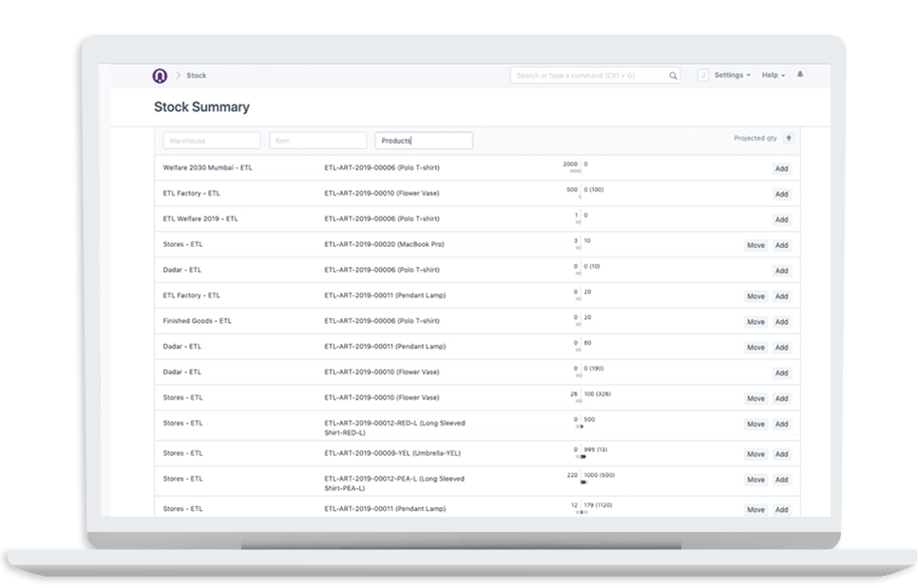
Task: Open the notifications bell icon
Action: [799, 75]
